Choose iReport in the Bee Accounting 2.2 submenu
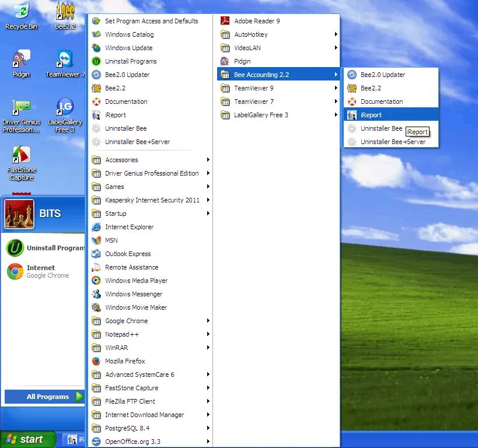This screenshot has width=478, height=448. click(391, 114)
